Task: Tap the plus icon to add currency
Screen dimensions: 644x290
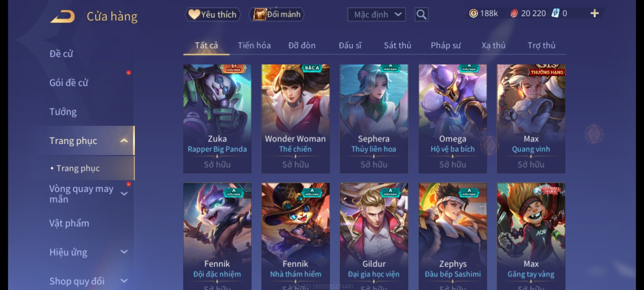Action: click(x=595, y=13)
